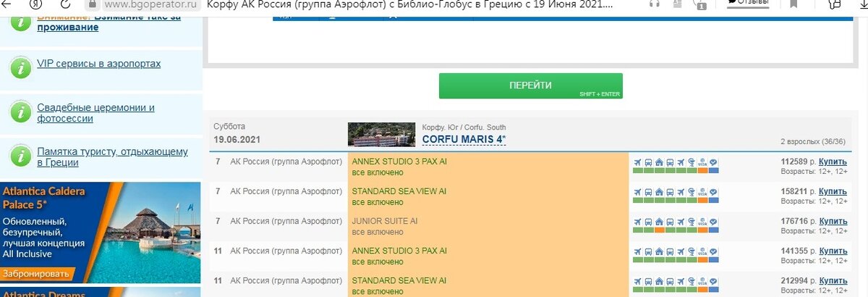This screenshot has width=868, height=297.
Task: Select STANDARD SEA VIEW AI in the 212994 р. row
Action: 399,280
